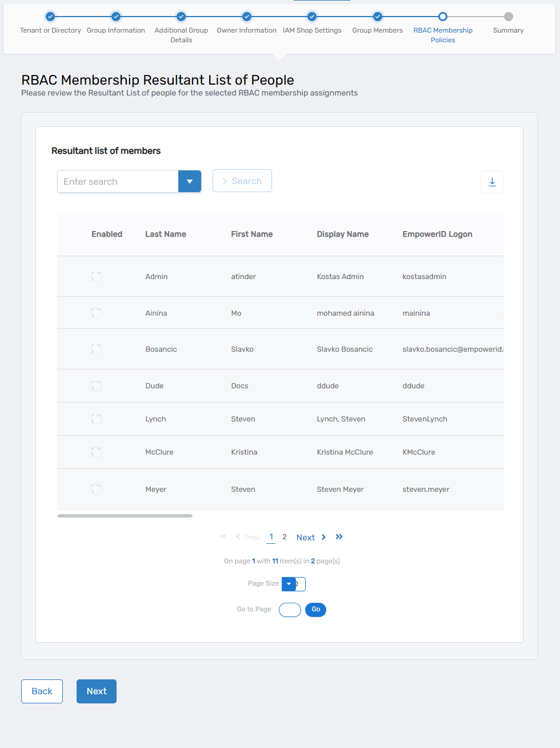Click inside the Go to Page input field
Viewport: 560px width, 748px height.
290,610
